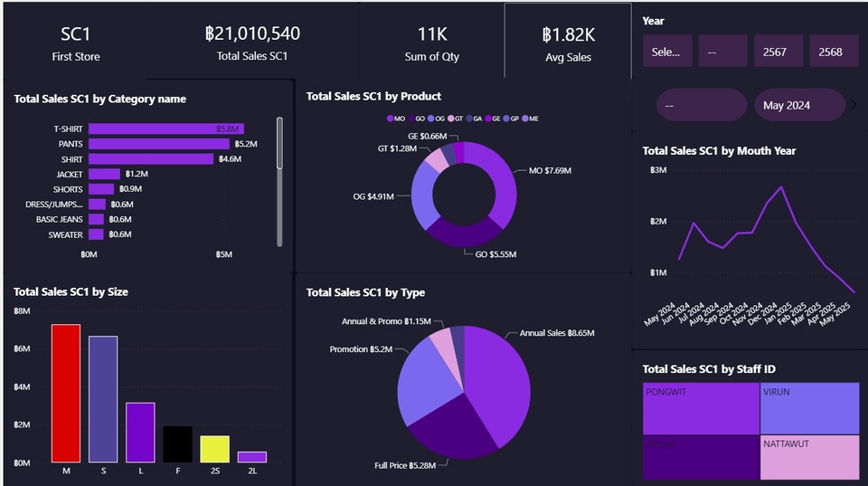
Task: Toggle the 2568 year slicer tile
Action: pyautogui.click(x=833, y=52)
